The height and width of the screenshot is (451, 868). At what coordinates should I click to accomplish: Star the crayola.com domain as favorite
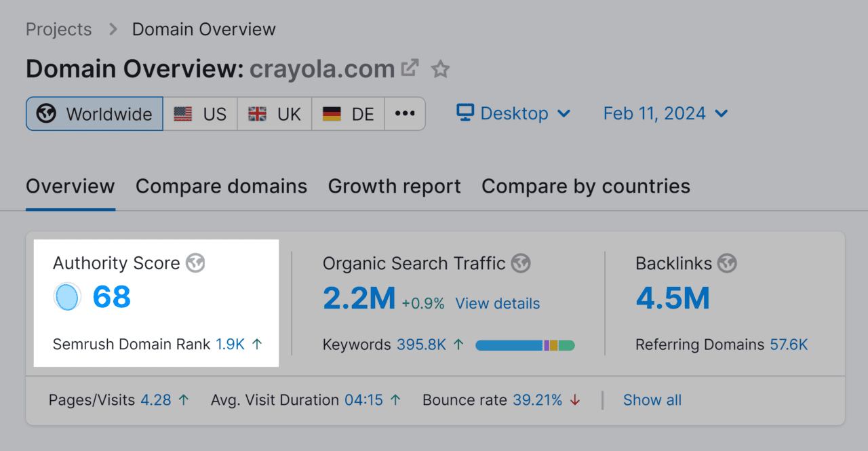(440, 68)
